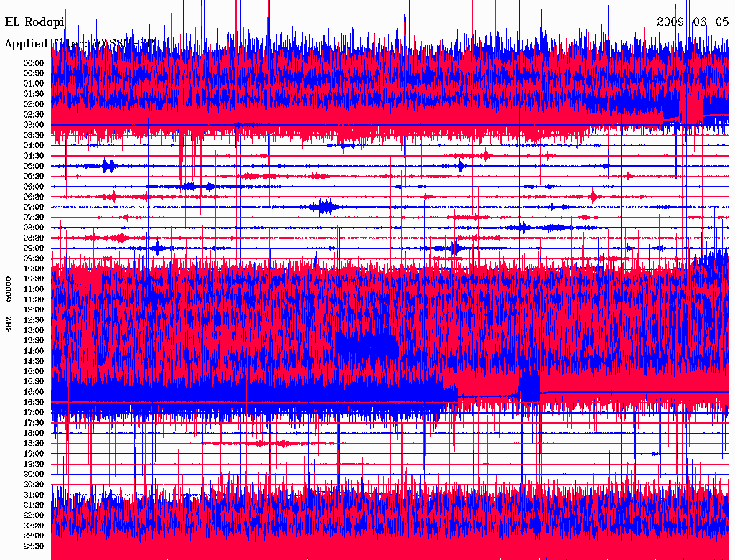
Task: Select the 16:30 time label
Action: point(34,403)
